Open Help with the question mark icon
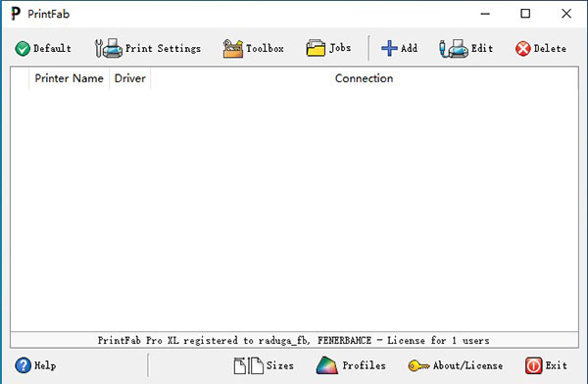588x384 pixels. coord(23,365)
